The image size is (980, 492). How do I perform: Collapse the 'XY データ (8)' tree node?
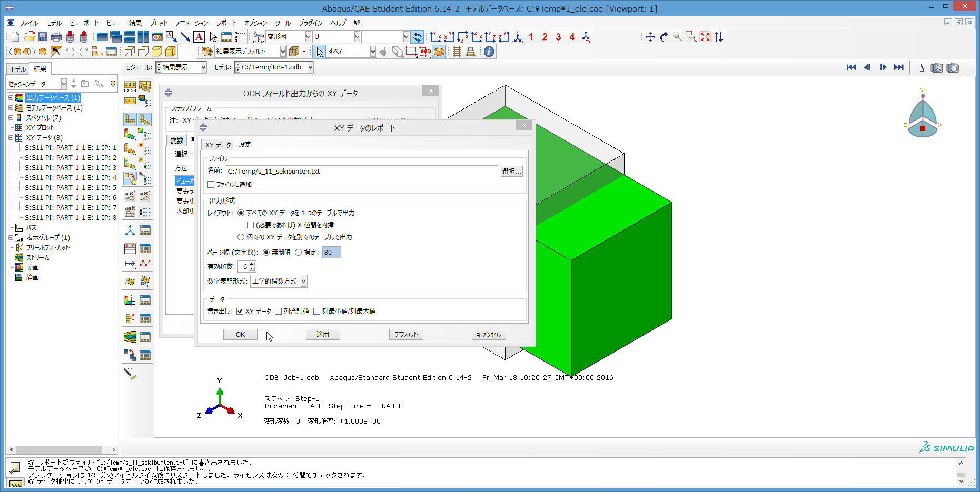tap(11, 138)
